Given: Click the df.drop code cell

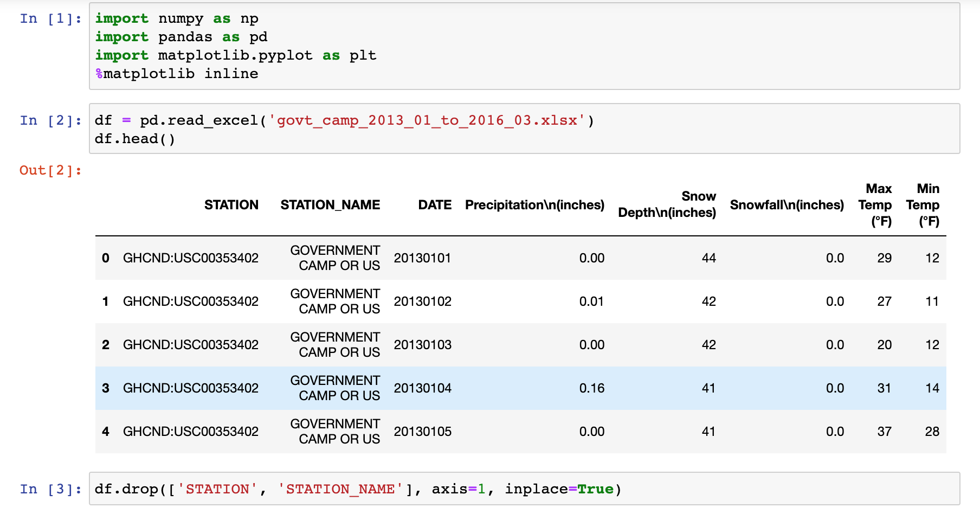Looking at the screenshot, I should point(524,489).
